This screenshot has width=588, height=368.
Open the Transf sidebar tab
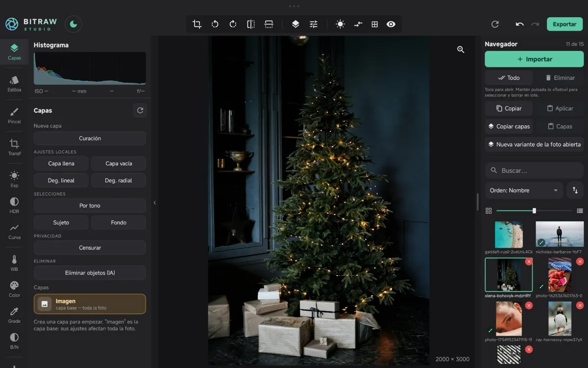pos(14,148)
